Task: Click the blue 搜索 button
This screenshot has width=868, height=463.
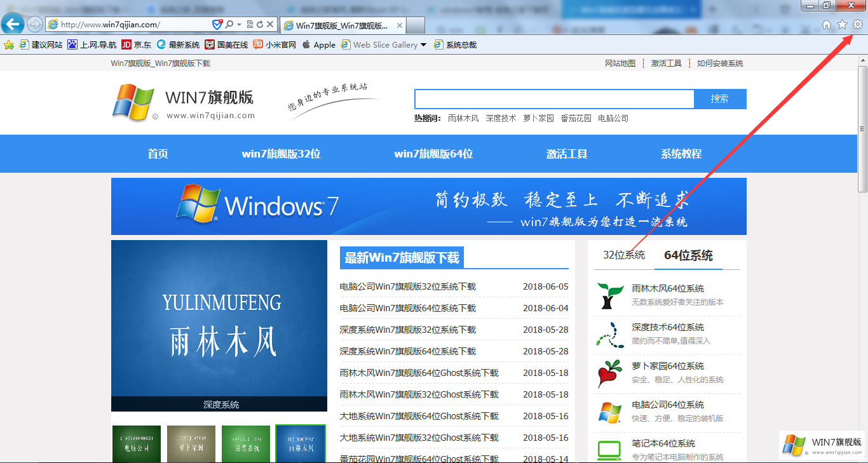Action: [x=720, y=99]
